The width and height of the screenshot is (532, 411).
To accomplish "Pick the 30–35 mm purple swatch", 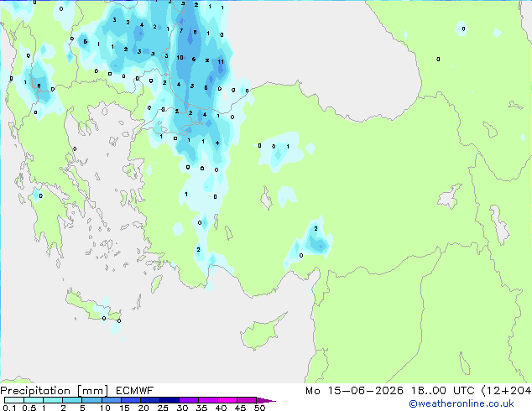I will coord(189,400).
